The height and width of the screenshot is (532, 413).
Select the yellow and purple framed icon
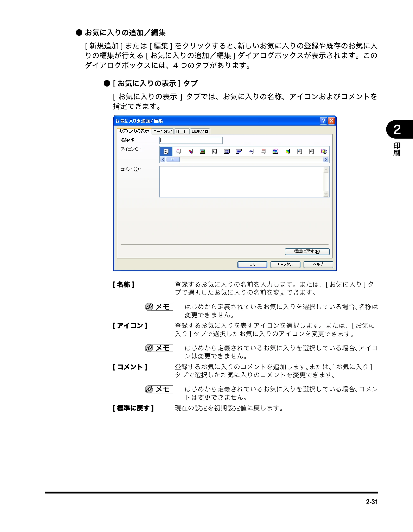pos(324,152)
